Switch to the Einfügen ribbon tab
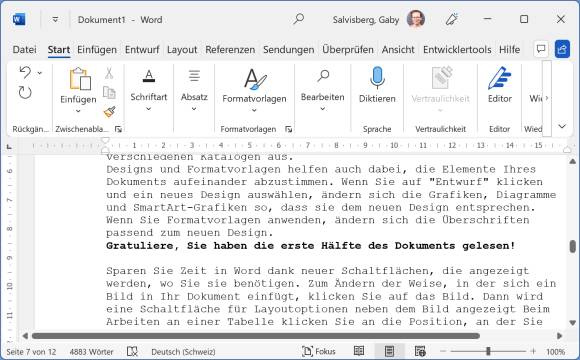 tap(97, 50)
